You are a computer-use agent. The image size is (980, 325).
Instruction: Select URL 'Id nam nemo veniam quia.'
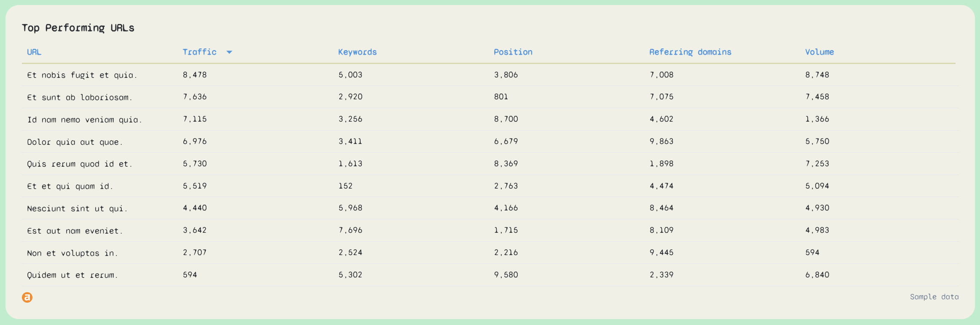tap(84, 120)
